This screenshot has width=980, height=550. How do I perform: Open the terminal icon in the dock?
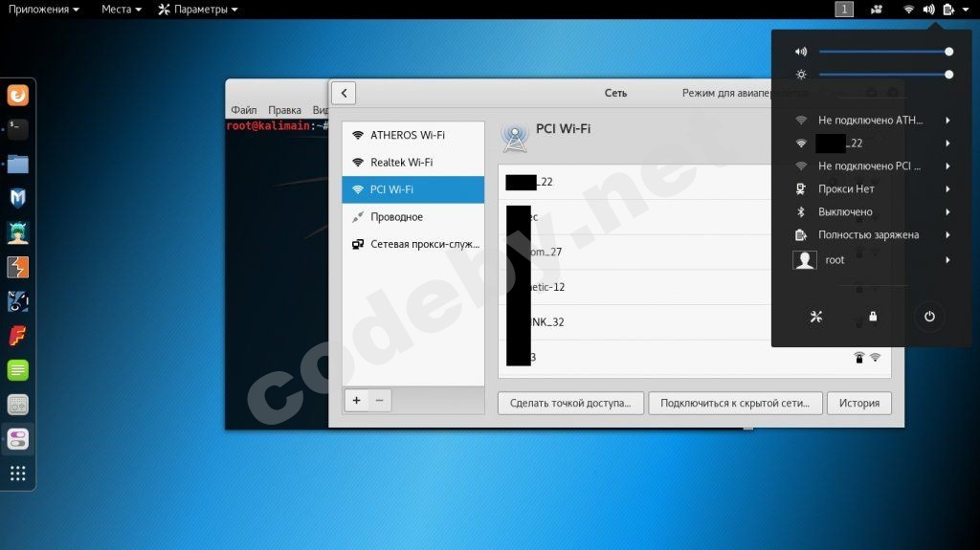coord(17,129)
